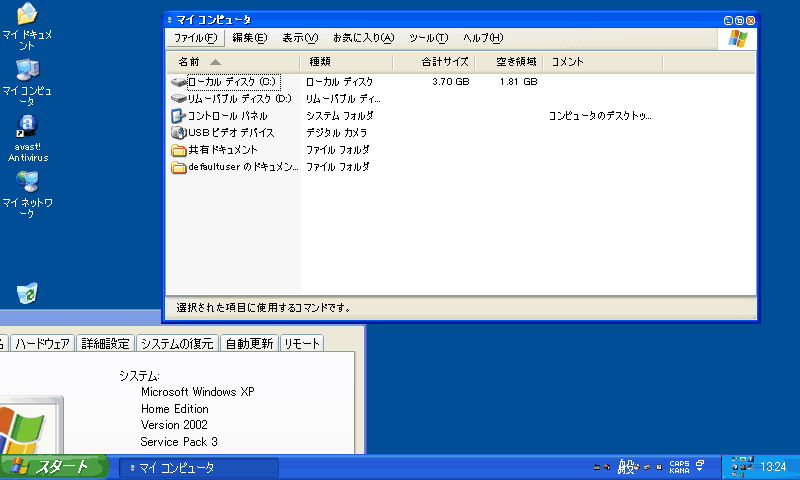Open the ツール(T) menu

[428, 38]
